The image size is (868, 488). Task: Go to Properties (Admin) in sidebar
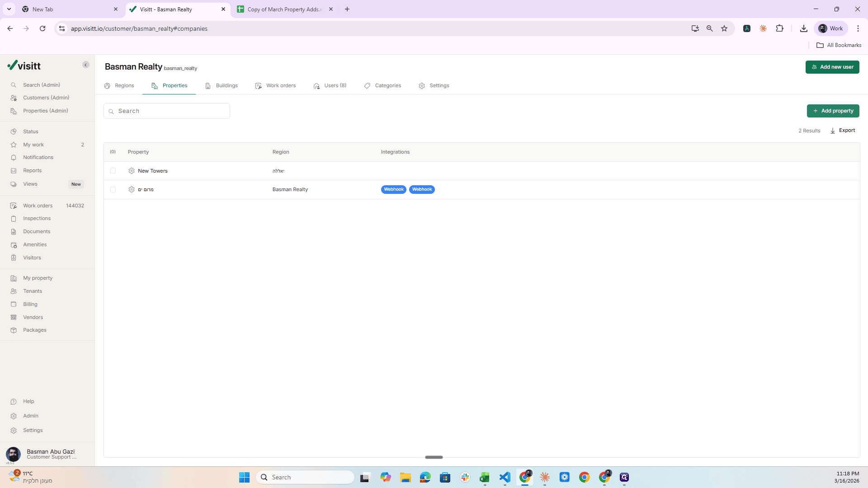(x=46, y=111)
